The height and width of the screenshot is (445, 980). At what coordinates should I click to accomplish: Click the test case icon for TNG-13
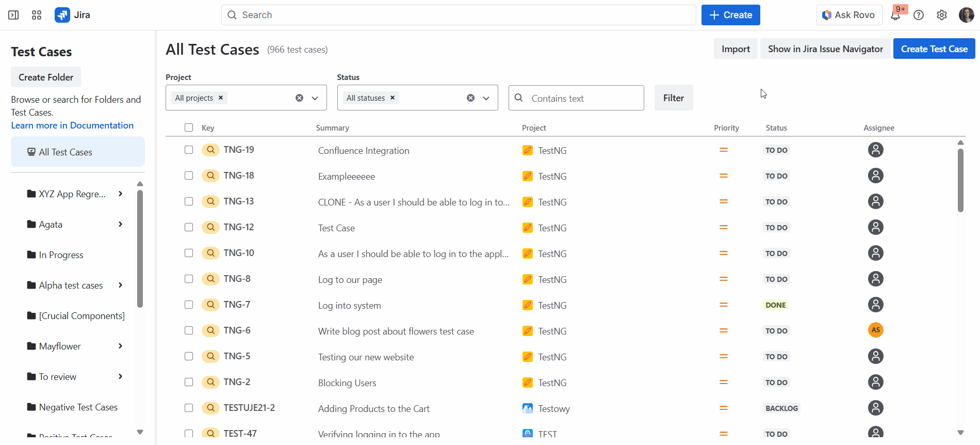[210, 201]
